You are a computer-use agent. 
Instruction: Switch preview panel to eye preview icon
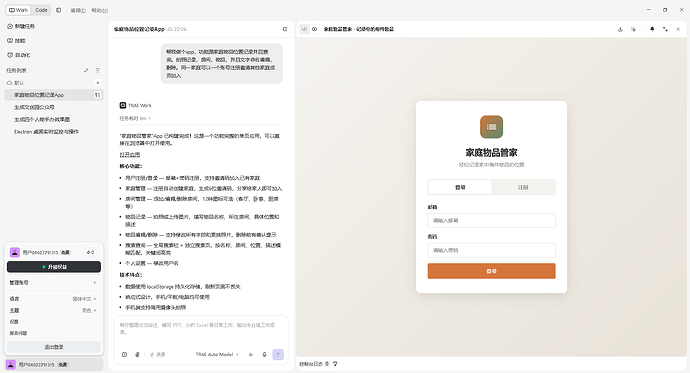click(315, 29)
